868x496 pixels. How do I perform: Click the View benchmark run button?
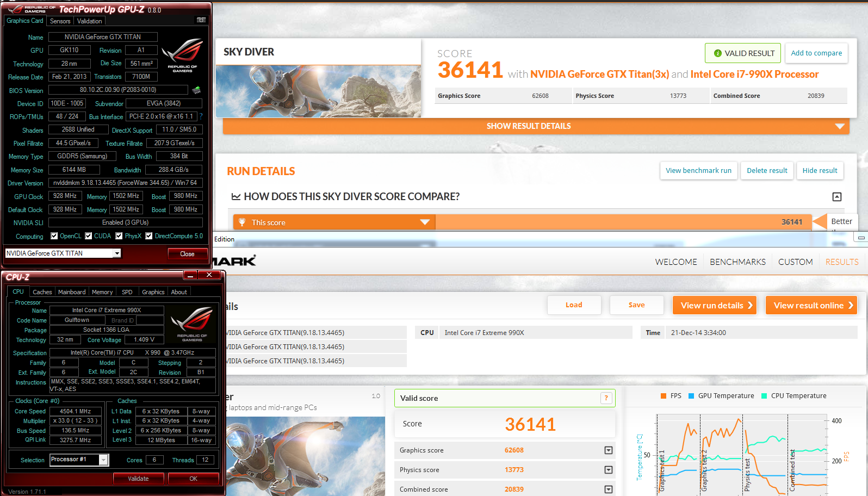point(698,170)
